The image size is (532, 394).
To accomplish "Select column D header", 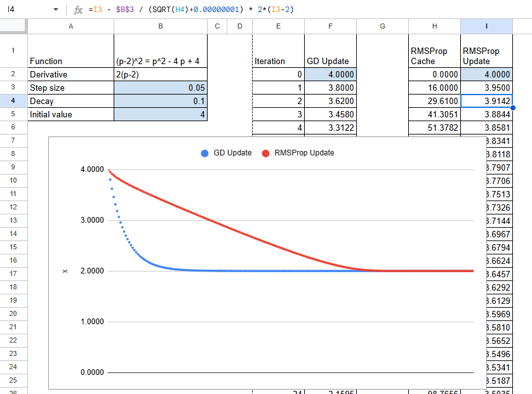I will [x=240, y=26].
